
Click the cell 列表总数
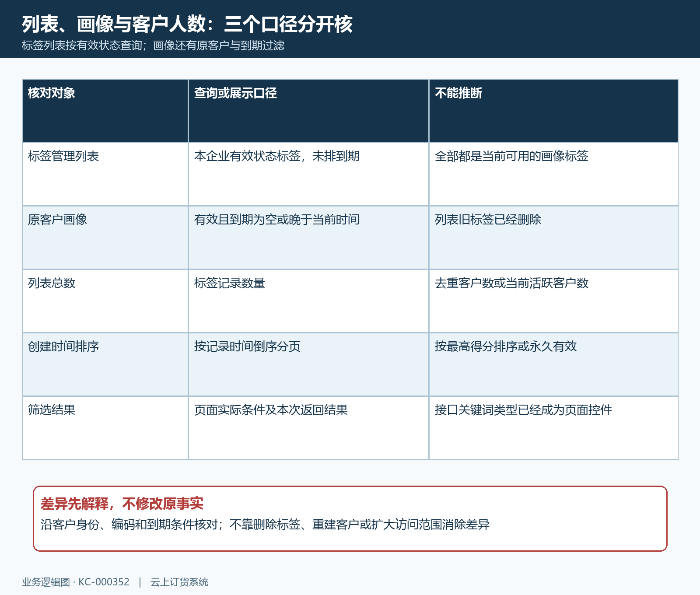click(105, 301)
